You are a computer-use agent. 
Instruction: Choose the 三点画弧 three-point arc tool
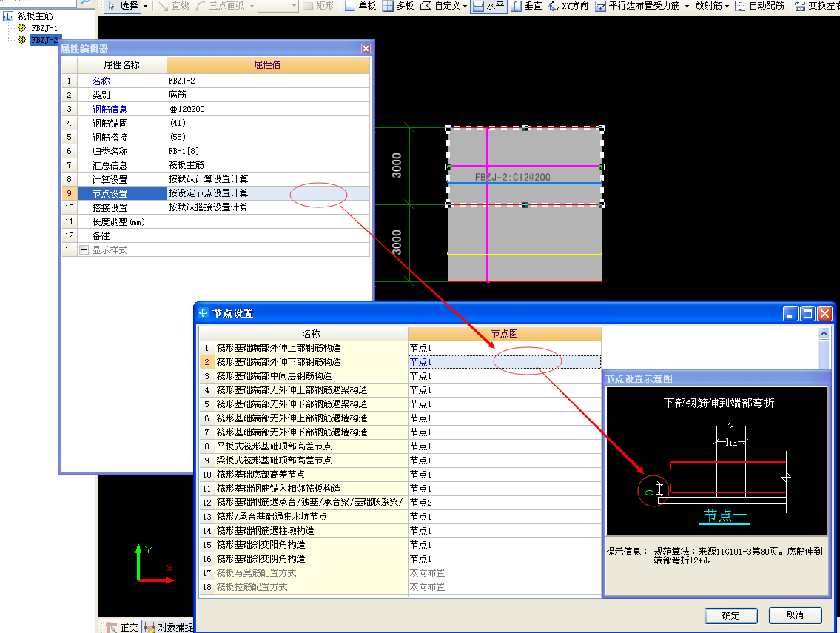coord(221,6)
